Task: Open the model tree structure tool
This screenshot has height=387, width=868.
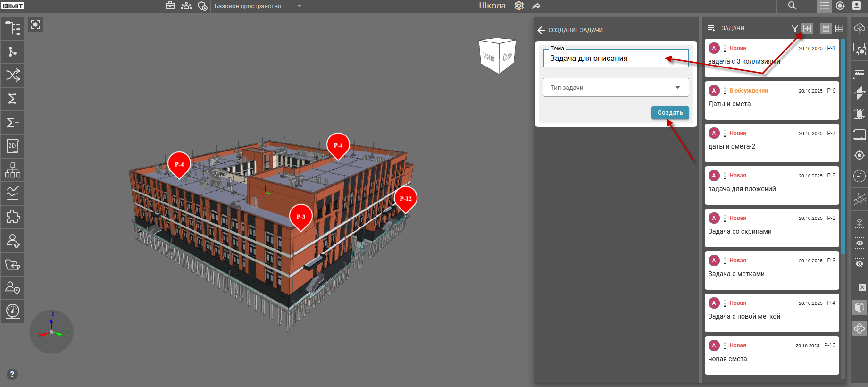Action: point(13,28)
